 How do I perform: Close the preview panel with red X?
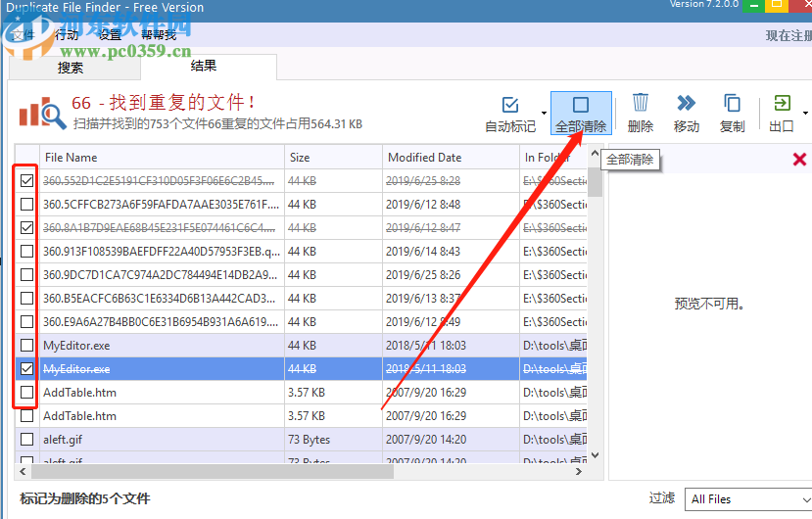tap(799, 159)
